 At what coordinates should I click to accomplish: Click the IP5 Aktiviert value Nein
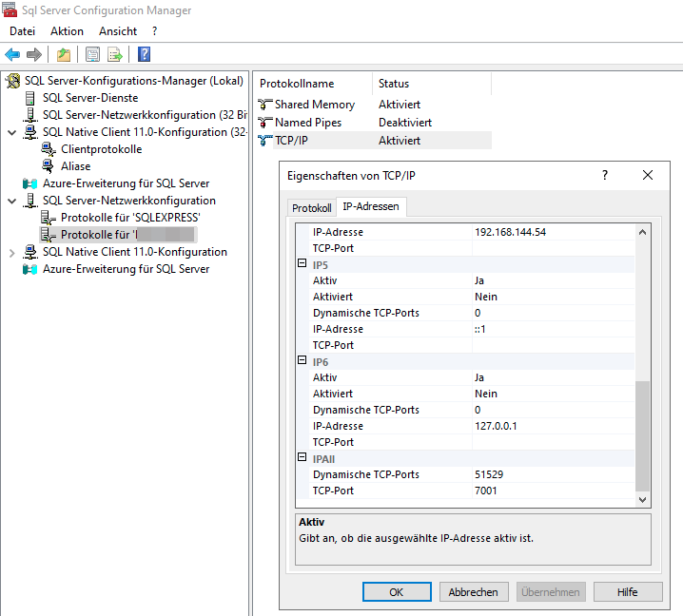pyautogui.click(x=486, y=297)
